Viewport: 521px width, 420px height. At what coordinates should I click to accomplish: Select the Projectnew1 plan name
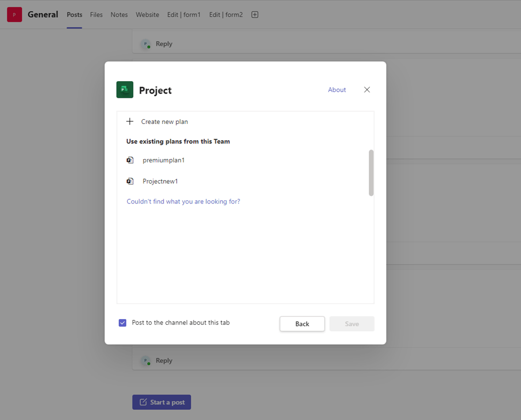[160, 181]
